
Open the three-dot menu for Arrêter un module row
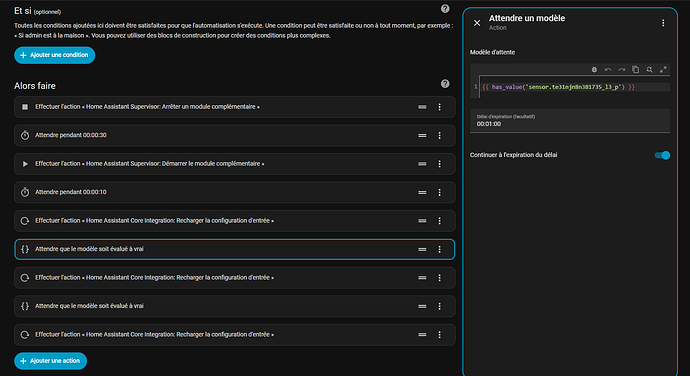click(439, 107)
